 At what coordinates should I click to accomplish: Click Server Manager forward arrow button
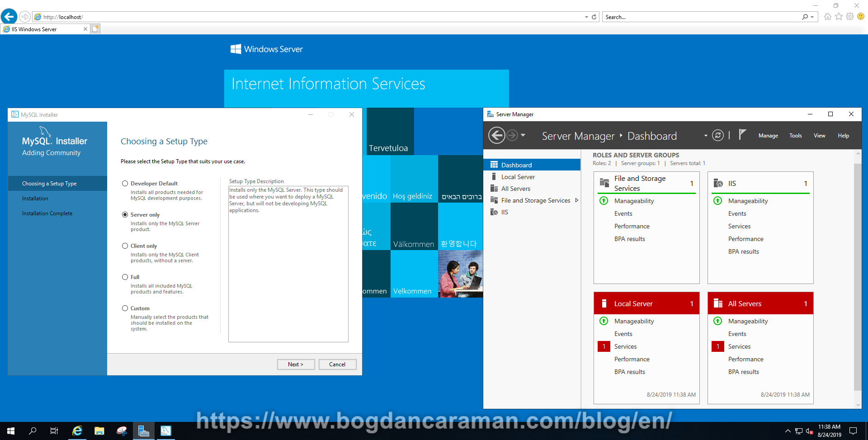(x=512, y=135)
